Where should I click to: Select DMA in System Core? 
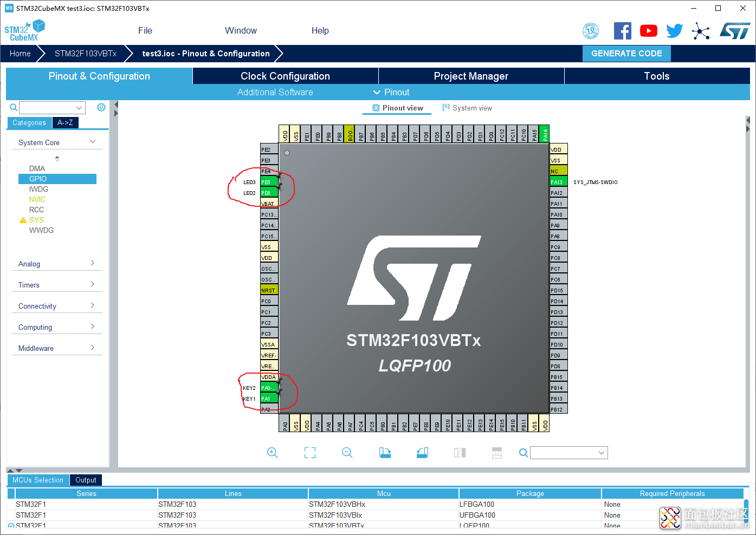(x=37, y=168)
